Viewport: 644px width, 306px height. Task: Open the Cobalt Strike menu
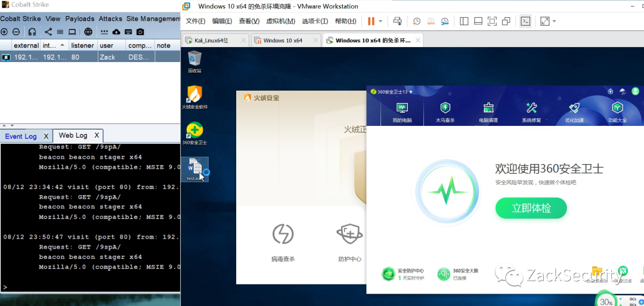click(20, 18)
